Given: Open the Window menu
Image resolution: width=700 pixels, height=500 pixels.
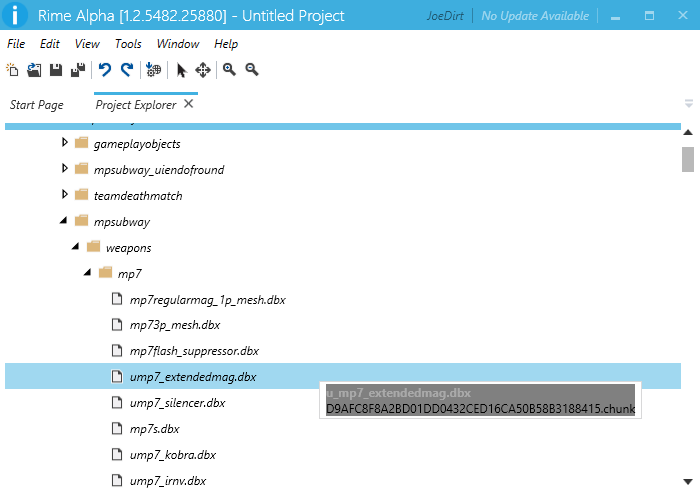Looking at the screenshot, I should pyautogui.click(x=178, y=44).
